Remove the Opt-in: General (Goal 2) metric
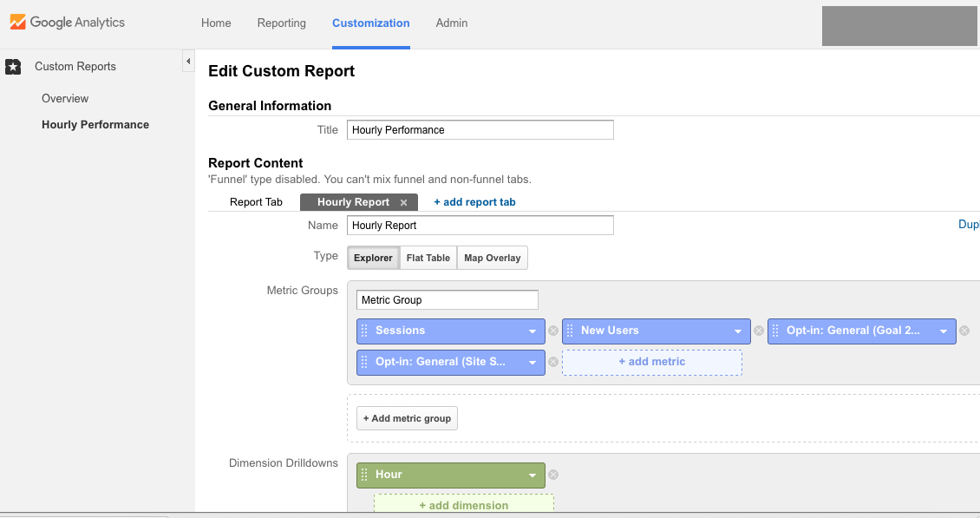 (x=964, y=331)
